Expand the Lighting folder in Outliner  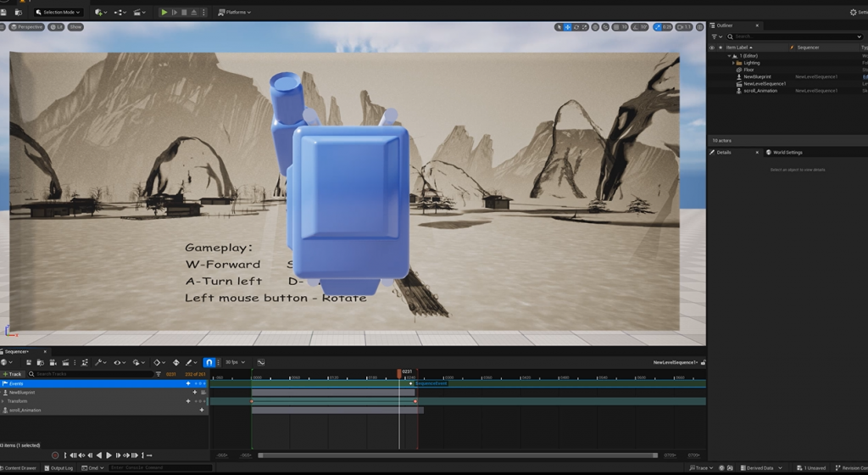coord(733,63)
